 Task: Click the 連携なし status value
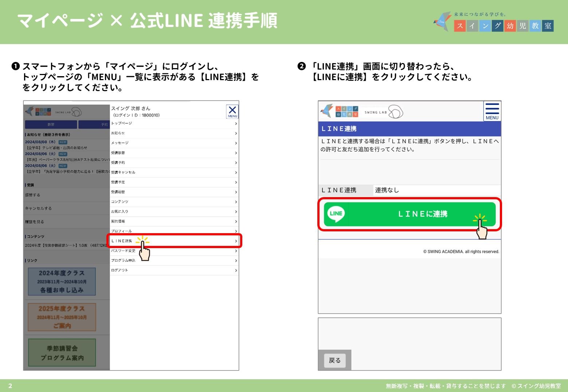387,190
